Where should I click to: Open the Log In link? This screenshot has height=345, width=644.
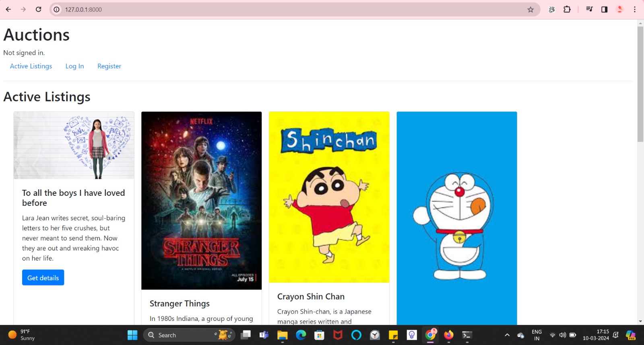(x=74, y=66)
